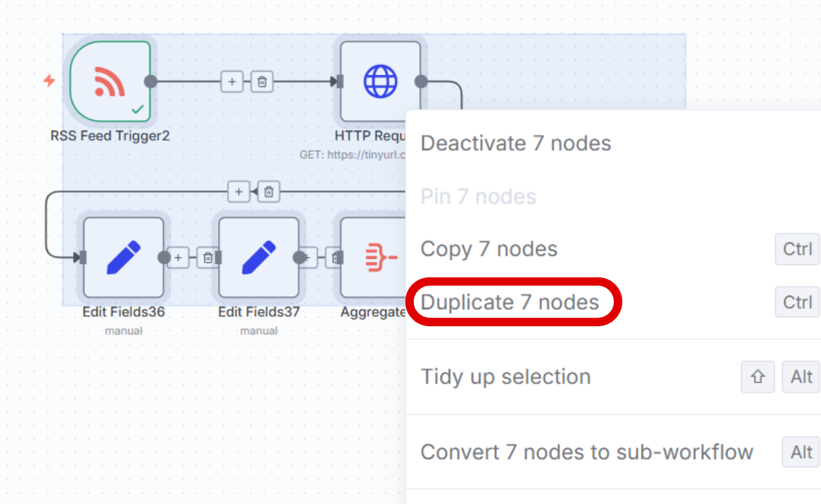Select Duplicate 7 nodes option
Image resolution: width=821 pixels, height=504 pixels.
coord(510,302)
